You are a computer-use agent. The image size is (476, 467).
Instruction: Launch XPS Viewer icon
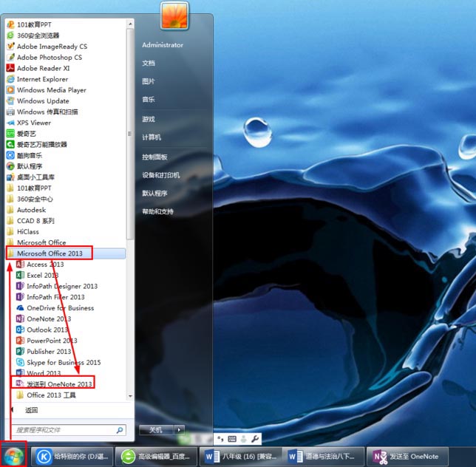click(x=10, y=123)
